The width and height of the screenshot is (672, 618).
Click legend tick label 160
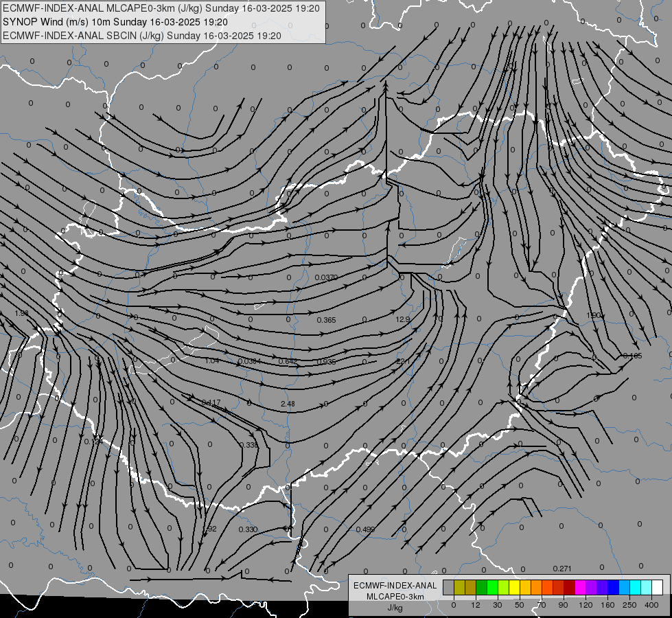[x=607, y=605]
